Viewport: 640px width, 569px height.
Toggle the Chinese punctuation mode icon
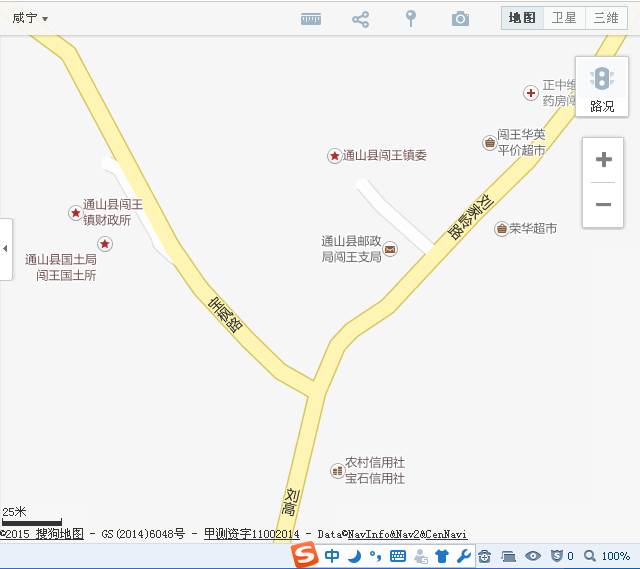[x=376, y=556]
